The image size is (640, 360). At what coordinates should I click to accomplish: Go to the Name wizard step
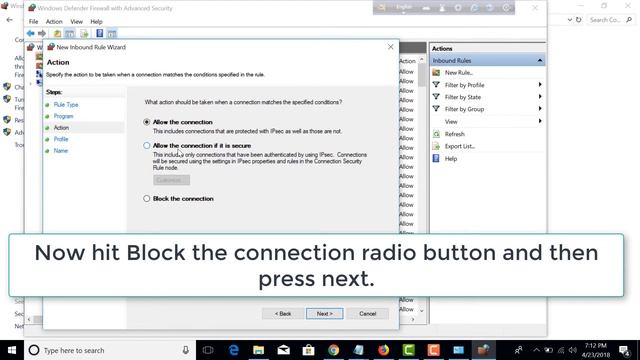click(60, 151)
